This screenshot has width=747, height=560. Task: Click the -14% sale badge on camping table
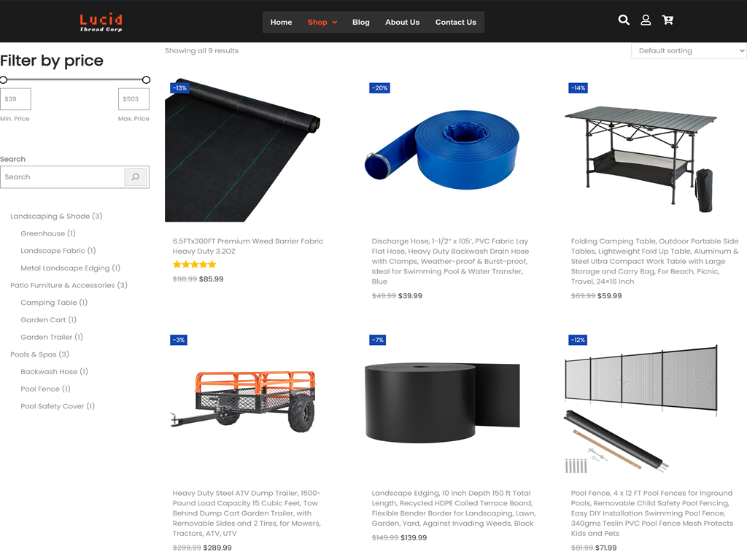click(x=578, y=87)
